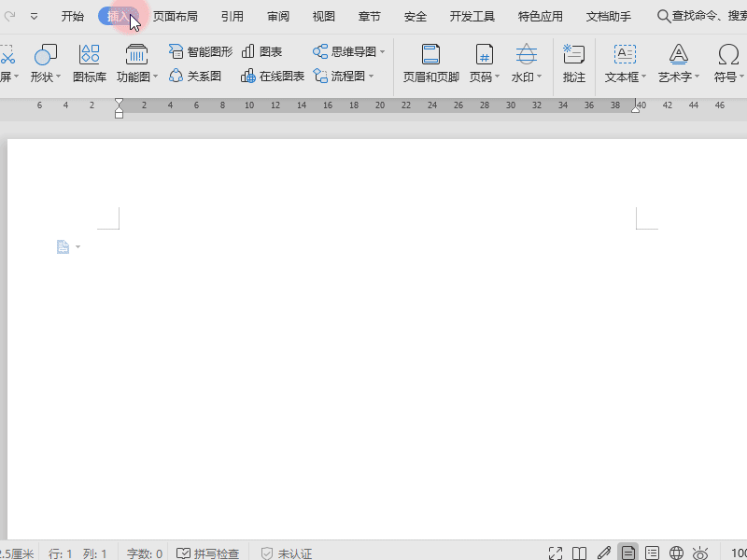Viewport: 747px width, 560px height.
Task: Enter full screen view icon
Action: (x=556, y=553)
